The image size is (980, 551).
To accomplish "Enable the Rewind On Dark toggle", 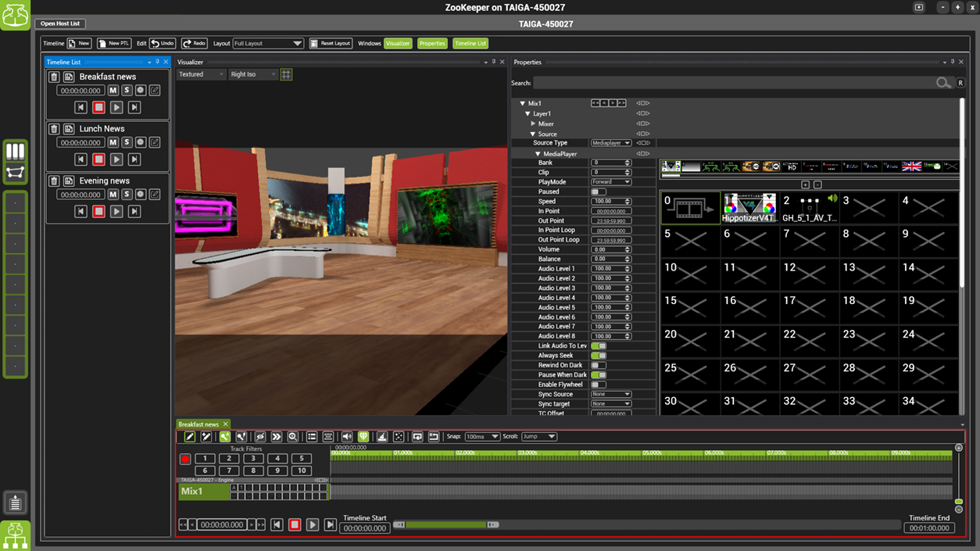I will pyautogui.click(x=598, y=365).
